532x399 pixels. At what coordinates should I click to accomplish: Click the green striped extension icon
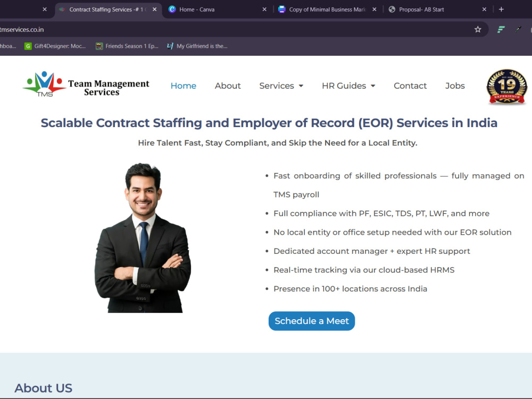(501, 29)
